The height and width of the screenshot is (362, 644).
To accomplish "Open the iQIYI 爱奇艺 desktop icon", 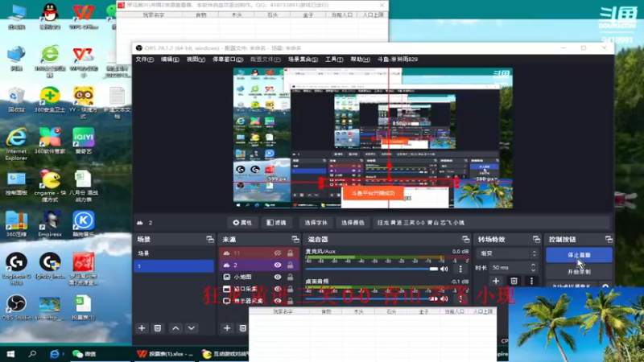I will 84,141.
